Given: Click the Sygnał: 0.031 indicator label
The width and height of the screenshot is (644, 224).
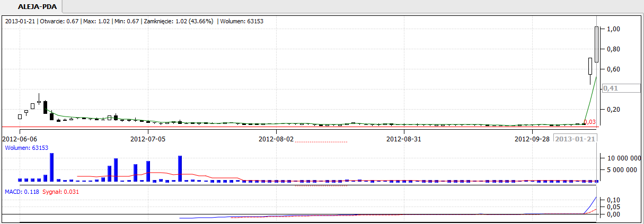Looking at the screenshot, I should coord(60,192).
